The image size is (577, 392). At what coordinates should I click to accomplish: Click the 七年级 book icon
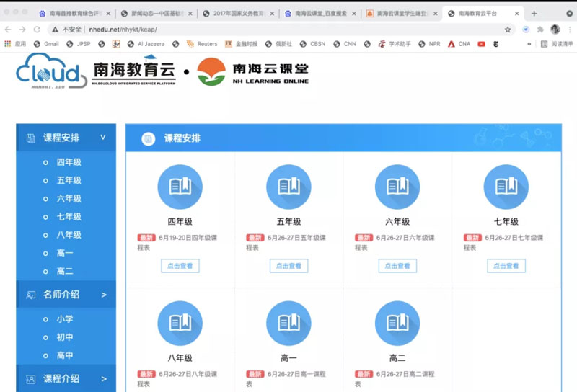506,187
